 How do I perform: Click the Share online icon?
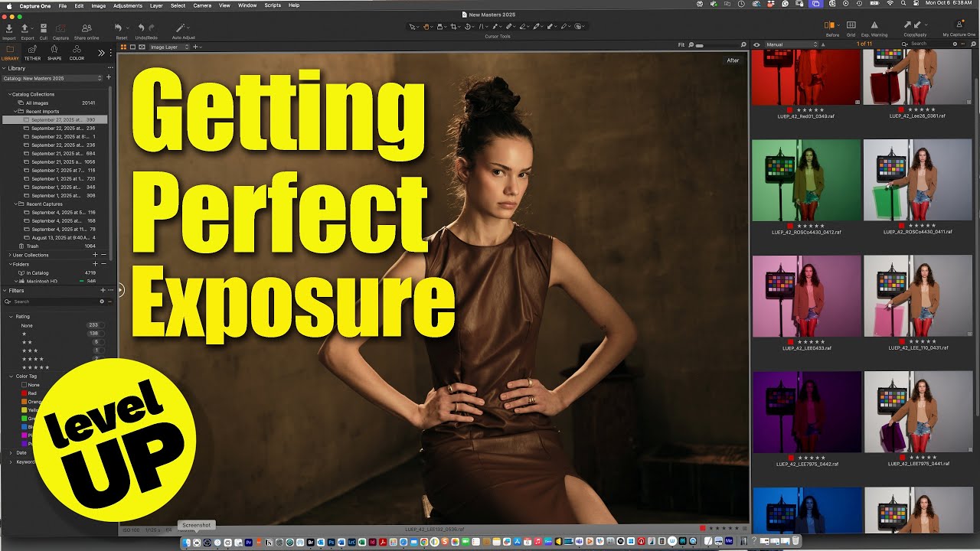86,29
